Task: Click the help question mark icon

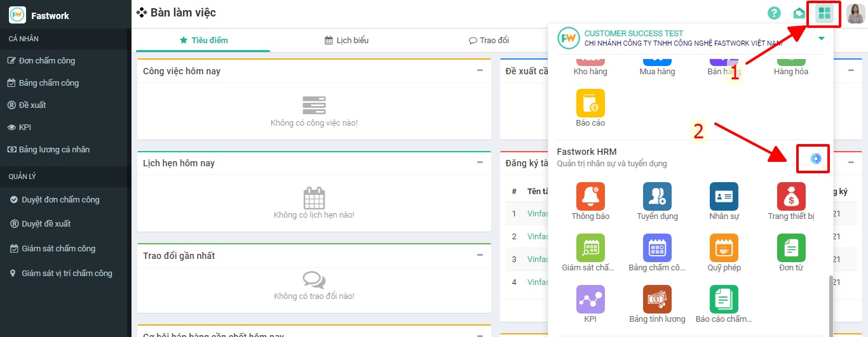Action: coord(774,13)
